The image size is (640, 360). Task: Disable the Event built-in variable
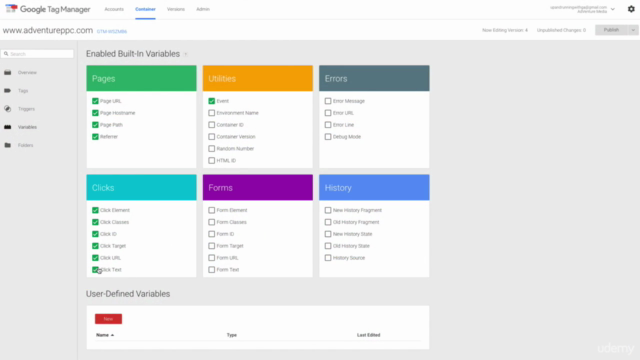click(x=211, y=101)
